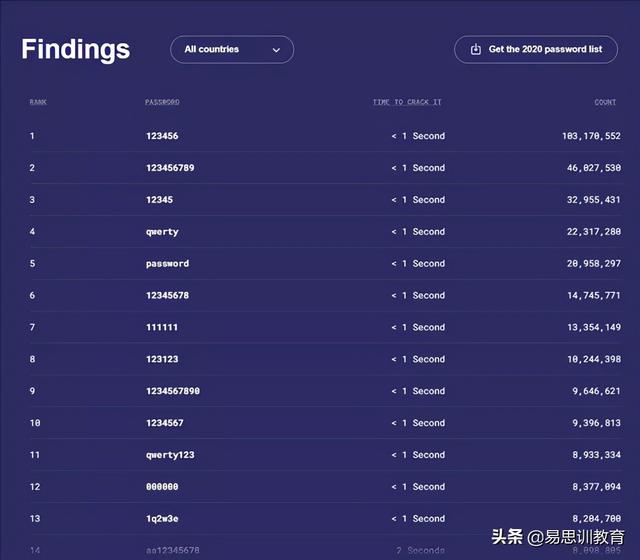This screenshot has height=560, width=640.
Task: Click the chevron in All countries selector
Action: (x=276, y=50)
